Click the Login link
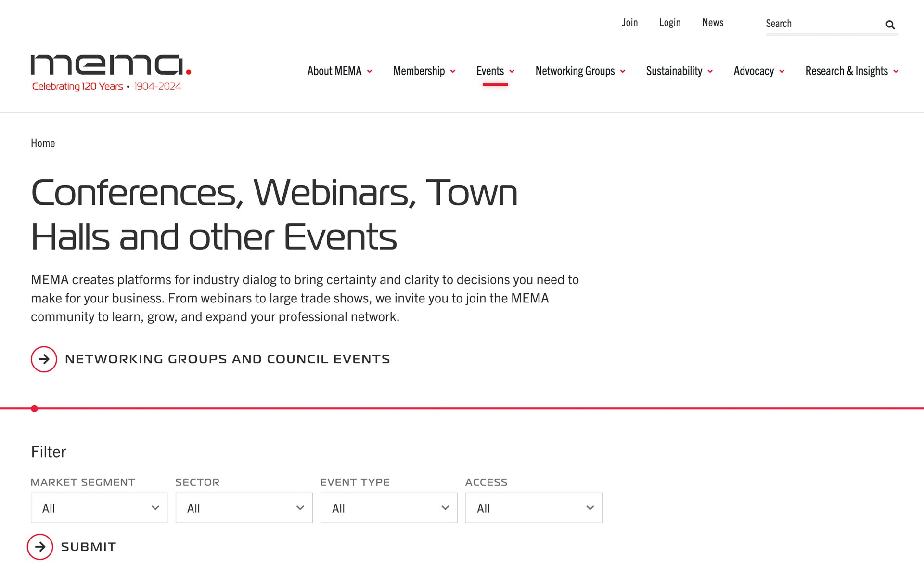The image size is (924, 578). [670, 23]
